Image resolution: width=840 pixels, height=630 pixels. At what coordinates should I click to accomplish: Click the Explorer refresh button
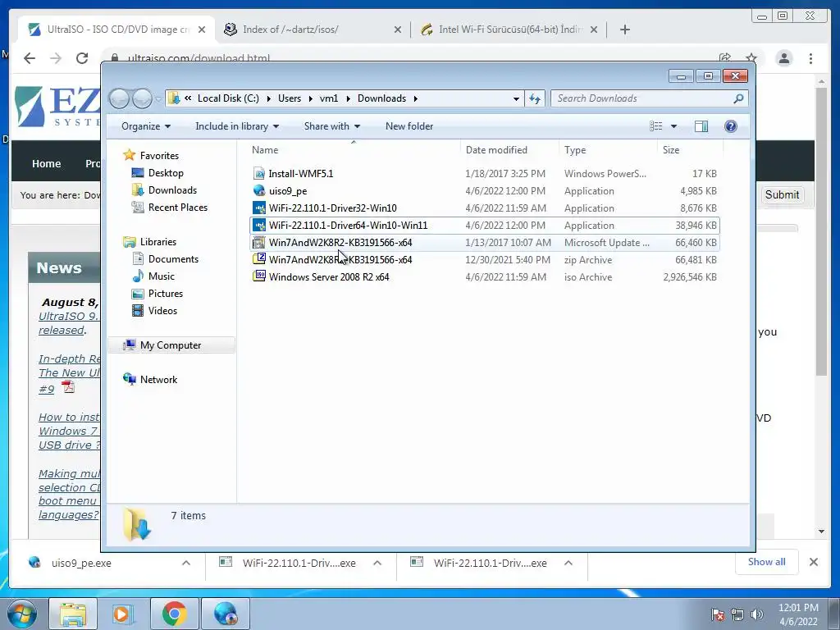point(535,98)
